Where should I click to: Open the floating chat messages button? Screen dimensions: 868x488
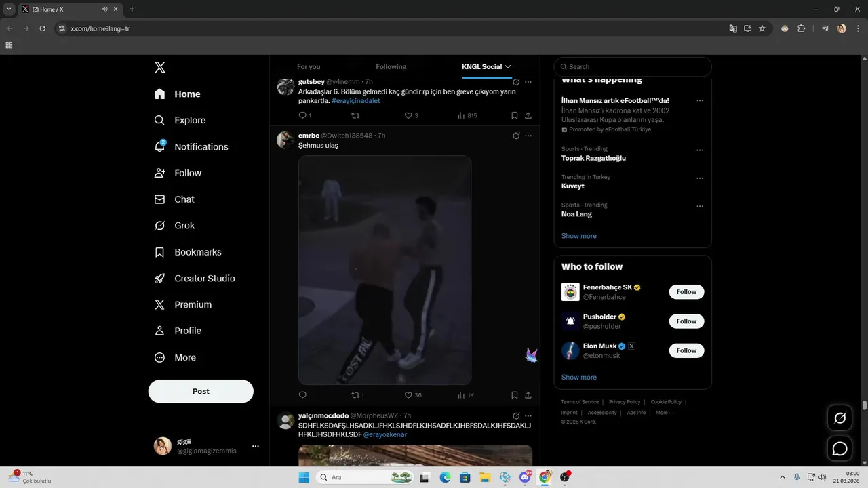point(840,449)
